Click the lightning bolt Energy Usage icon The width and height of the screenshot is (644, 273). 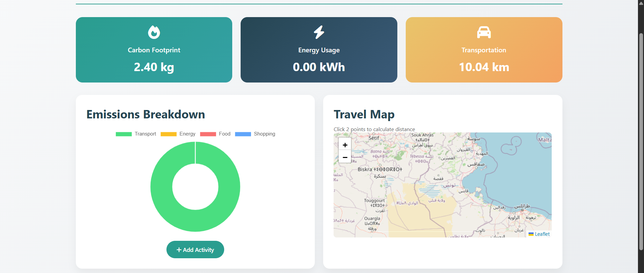319,32
